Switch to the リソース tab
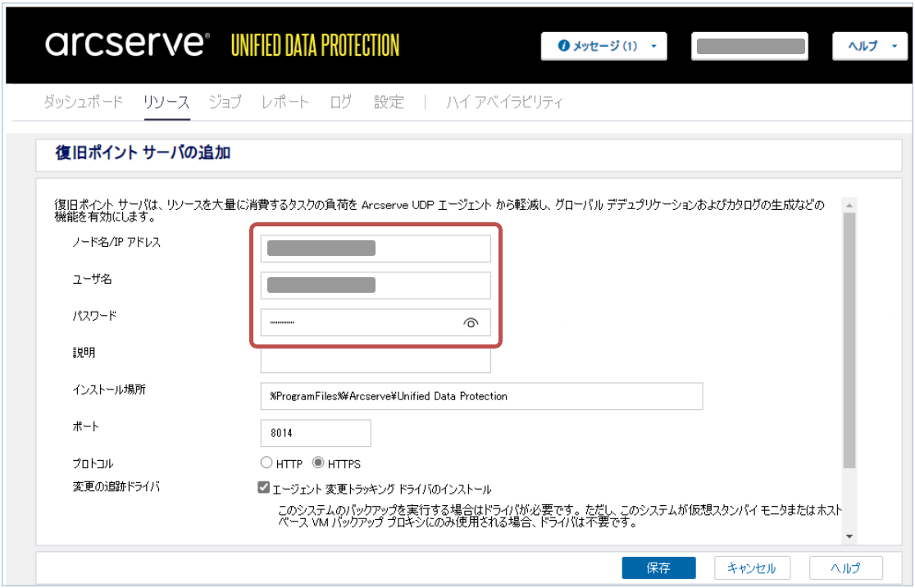This screenshot has height=588, width=915. [x=166, y=103]
